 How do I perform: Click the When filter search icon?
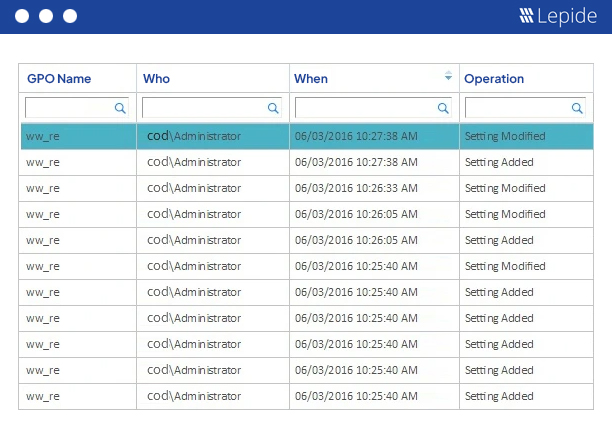coord(443,108)
